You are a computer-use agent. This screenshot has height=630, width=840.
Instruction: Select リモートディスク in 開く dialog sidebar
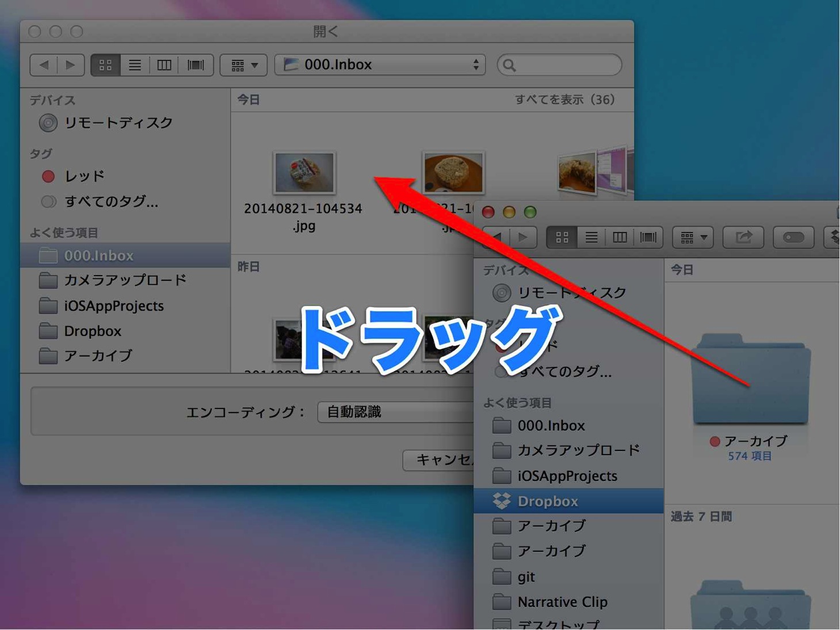tap(125, 123)
